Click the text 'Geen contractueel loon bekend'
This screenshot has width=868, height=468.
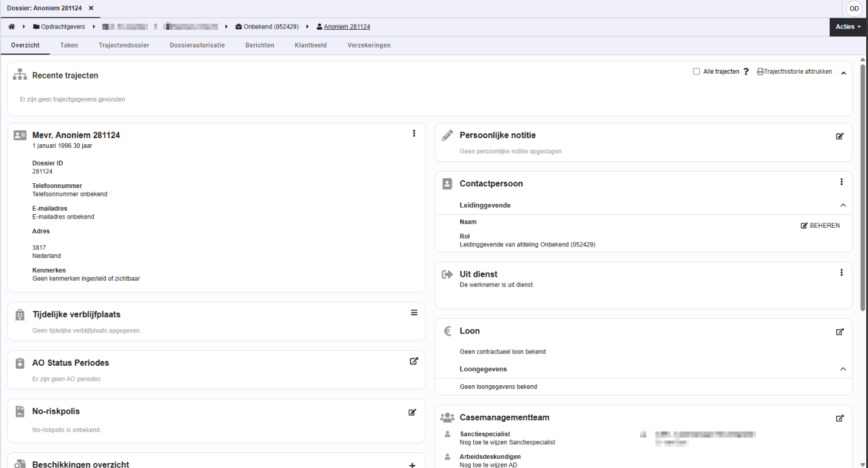(x=503, y=352)
